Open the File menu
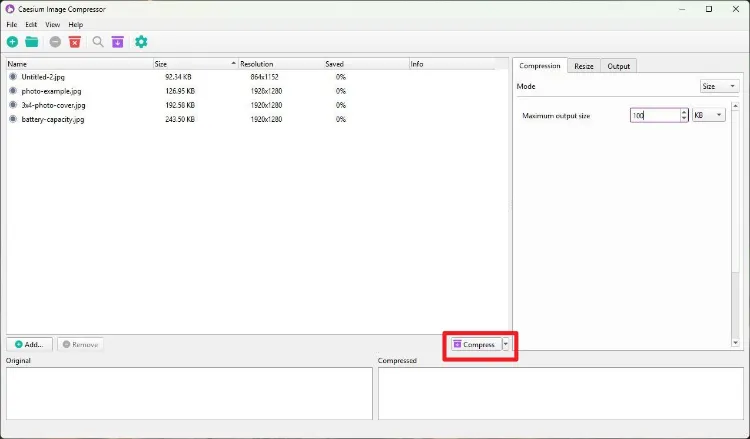The height and width of the screenshot is (439, 750). (12, 24)
